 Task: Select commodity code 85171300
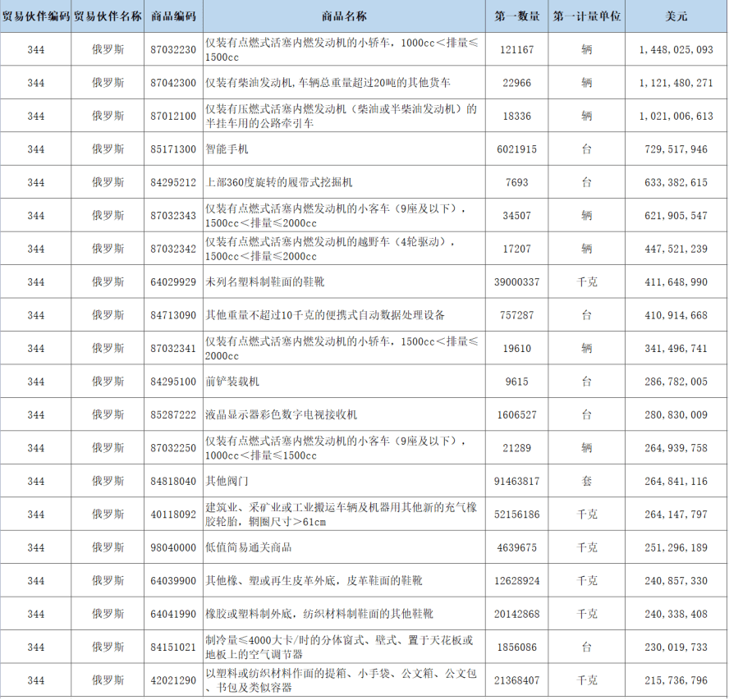point(173,149)
